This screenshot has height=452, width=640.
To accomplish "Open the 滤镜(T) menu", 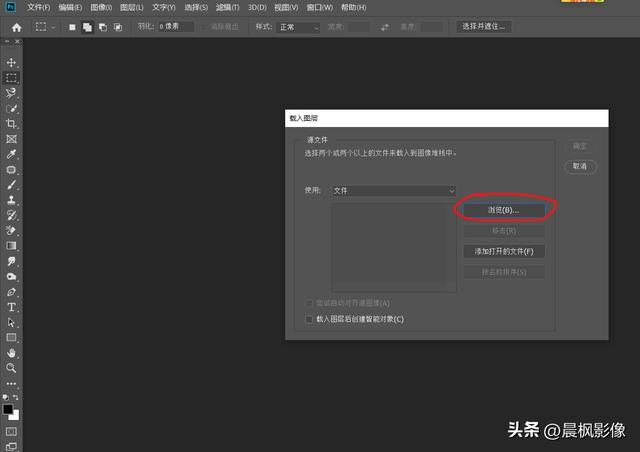I will point(227,7).
